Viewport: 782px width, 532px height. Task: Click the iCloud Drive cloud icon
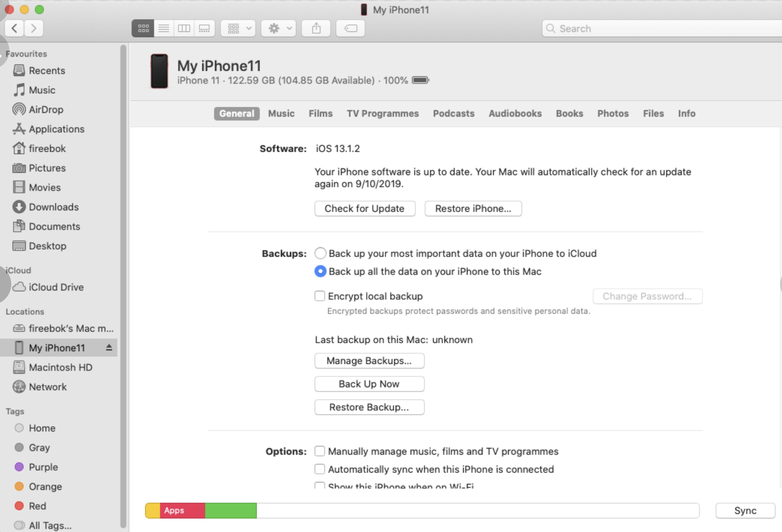[19, 287]
